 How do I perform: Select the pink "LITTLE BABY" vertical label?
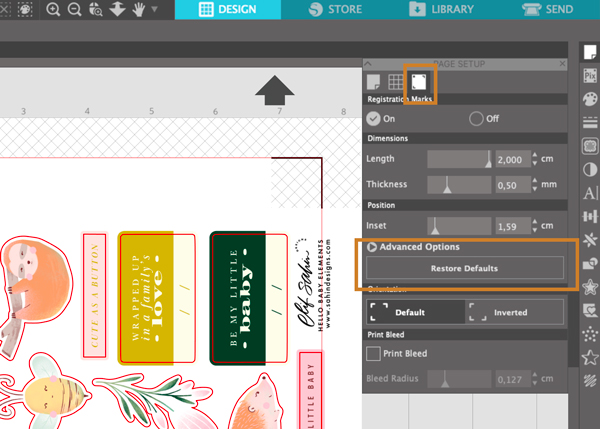click(x=310, y=390)
